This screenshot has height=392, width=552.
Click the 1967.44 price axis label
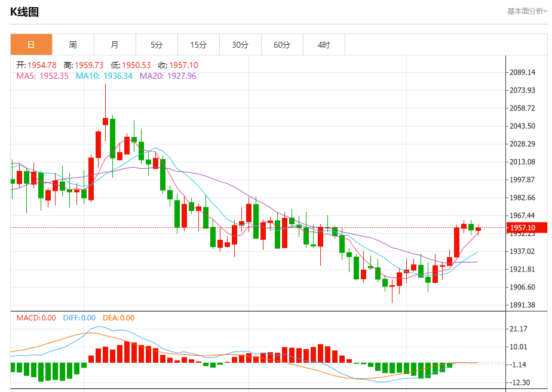(x=522, y=215)
